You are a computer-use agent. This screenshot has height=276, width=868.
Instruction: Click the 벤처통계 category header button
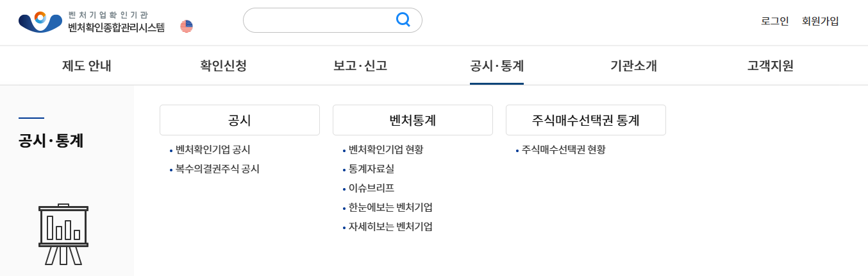(x=412, y=120)
